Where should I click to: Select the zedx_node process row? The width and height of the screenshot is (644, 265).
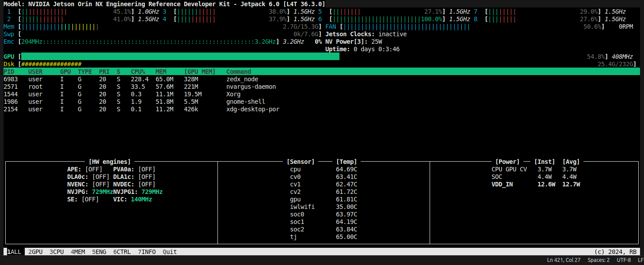[322, 79]
